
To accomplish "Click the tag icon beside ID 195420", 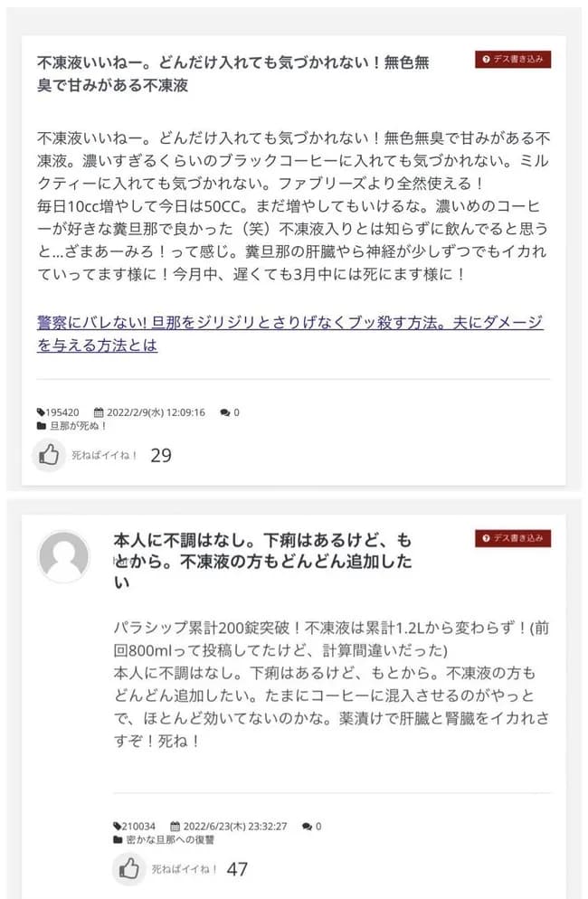I will 41,412.
